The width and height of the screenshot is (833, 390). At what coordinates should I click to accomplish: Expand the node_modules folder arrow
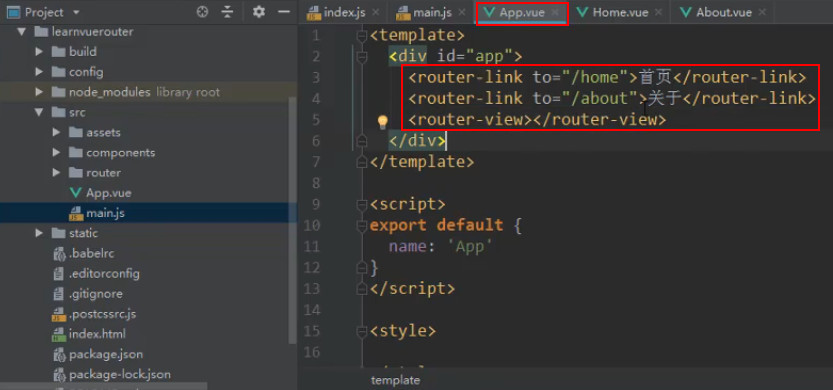[39, 92]
